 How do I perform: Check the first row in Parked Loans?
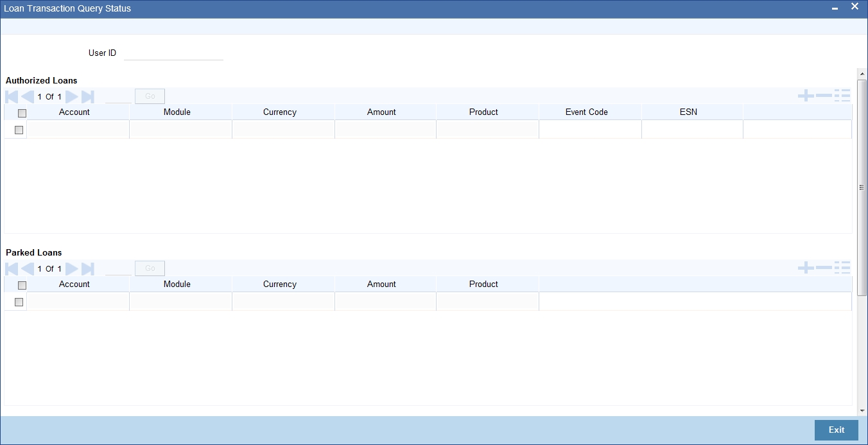point(19,302)
